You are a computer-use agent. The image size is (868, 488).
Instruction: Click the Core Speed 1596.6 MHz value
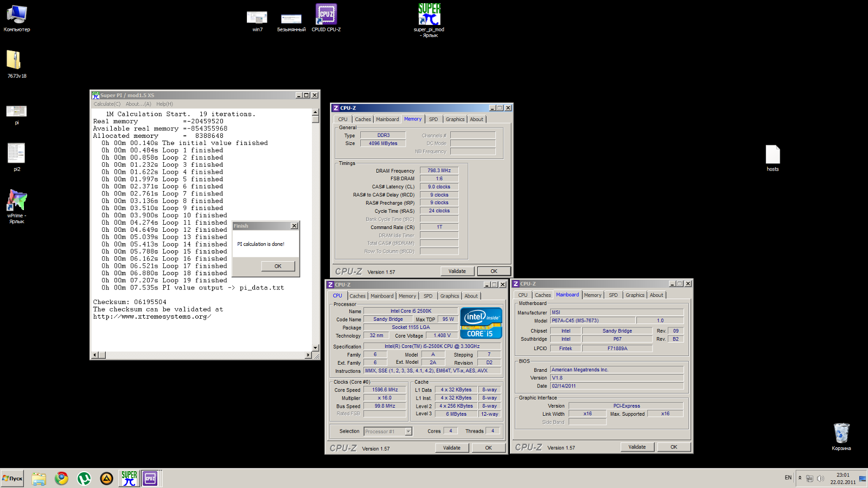point(385,390)
